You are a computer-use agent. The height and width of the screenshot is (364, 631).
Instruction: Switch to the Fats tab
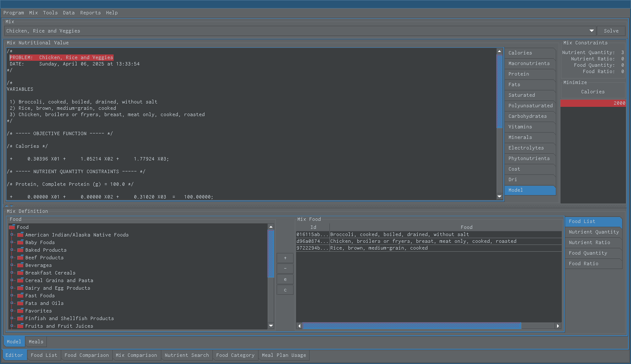tap(530, 84)
